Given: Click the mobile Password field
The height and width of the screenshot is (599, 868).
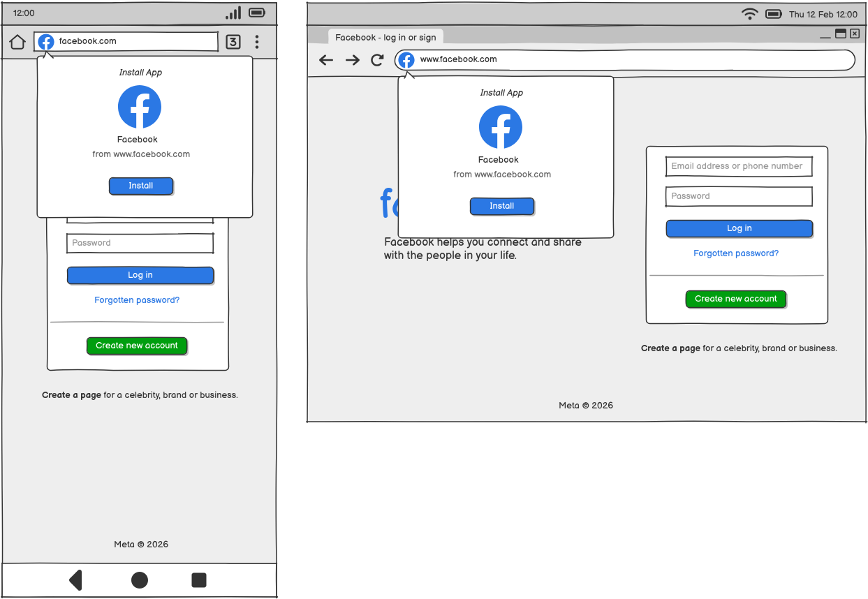Looking at the screenshot, I should [140, 243].
